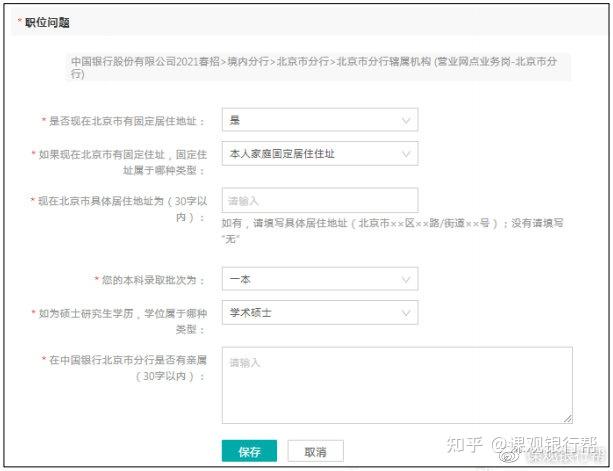Screen dimensions: 613x471
Task: Click the 取消 cancel button
Action: click(315, 451)
